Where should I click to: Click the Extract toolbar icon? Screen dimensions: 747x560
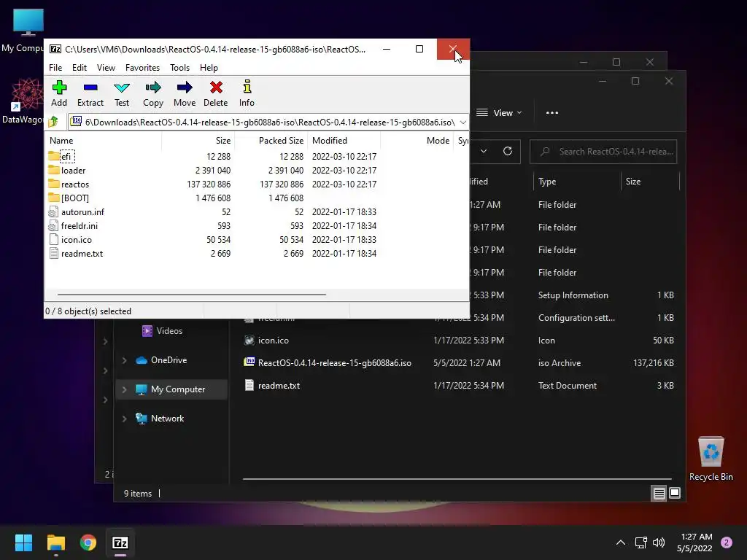[90, 93]
